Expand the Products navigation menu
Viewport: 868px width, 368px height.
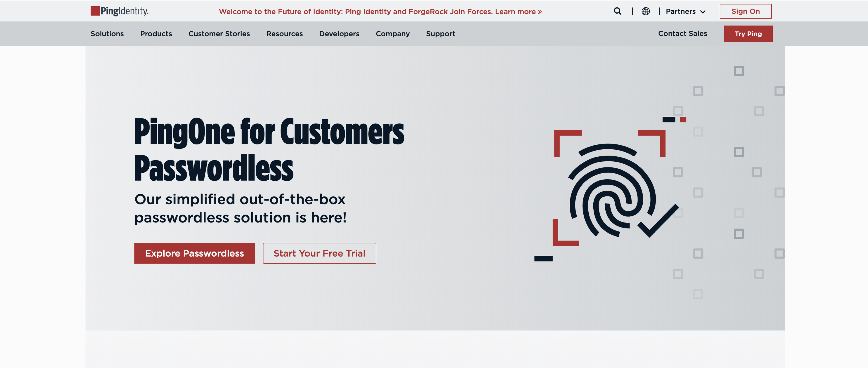[x=156, y=33]
